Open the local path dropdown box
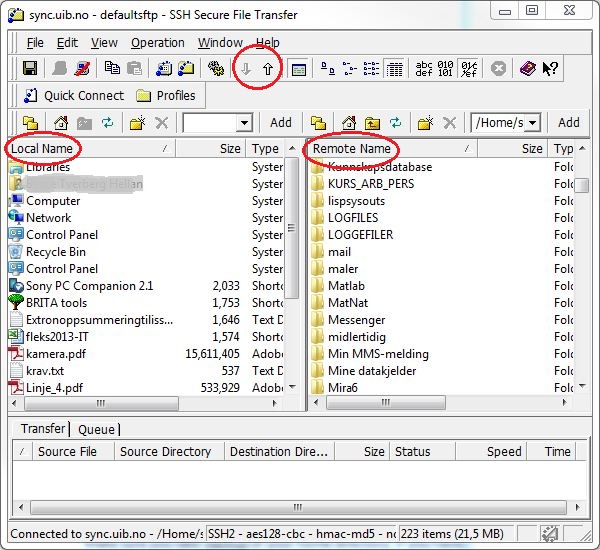The height and width of the screenshot is (550, 600). [243, 123]
